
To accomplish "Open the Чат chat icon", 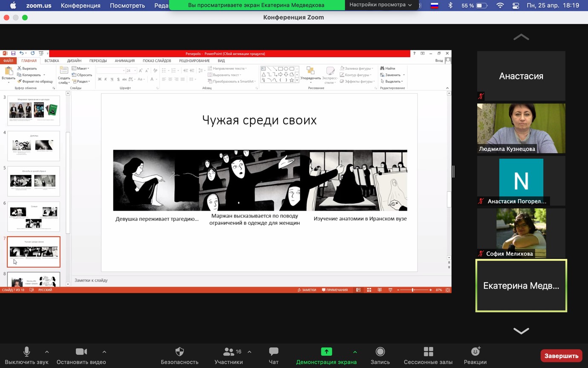I will click(274, 352).
